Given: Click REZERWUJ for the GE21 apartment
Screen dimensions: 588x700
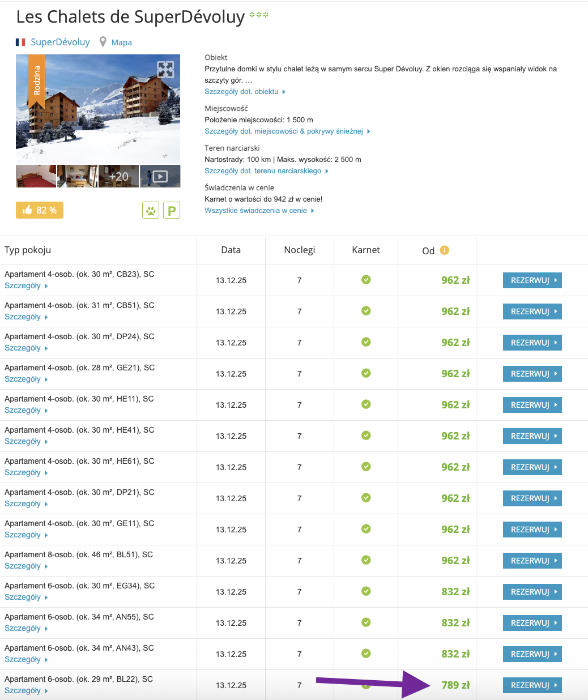Looking at the screenshot, I should tap(532, 374).
